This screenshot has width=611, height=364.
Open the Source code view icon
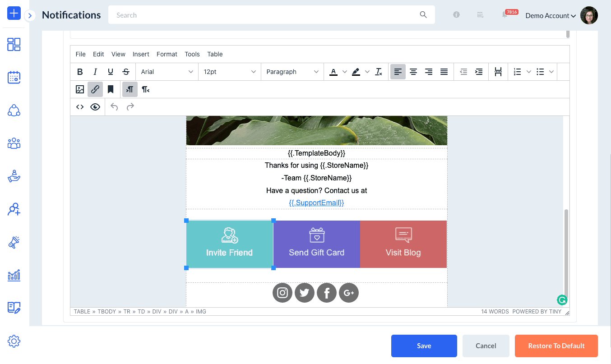point(80,107)
